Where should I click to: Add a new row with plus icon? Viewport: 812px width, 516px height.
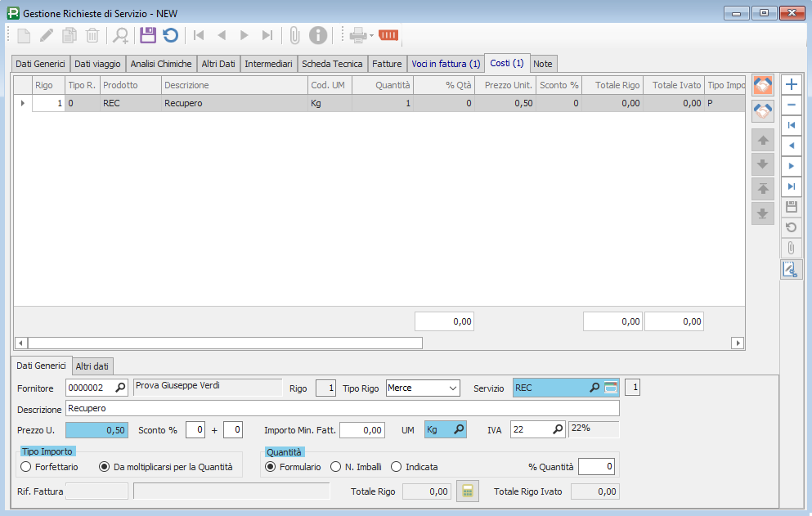coord(791,84)
